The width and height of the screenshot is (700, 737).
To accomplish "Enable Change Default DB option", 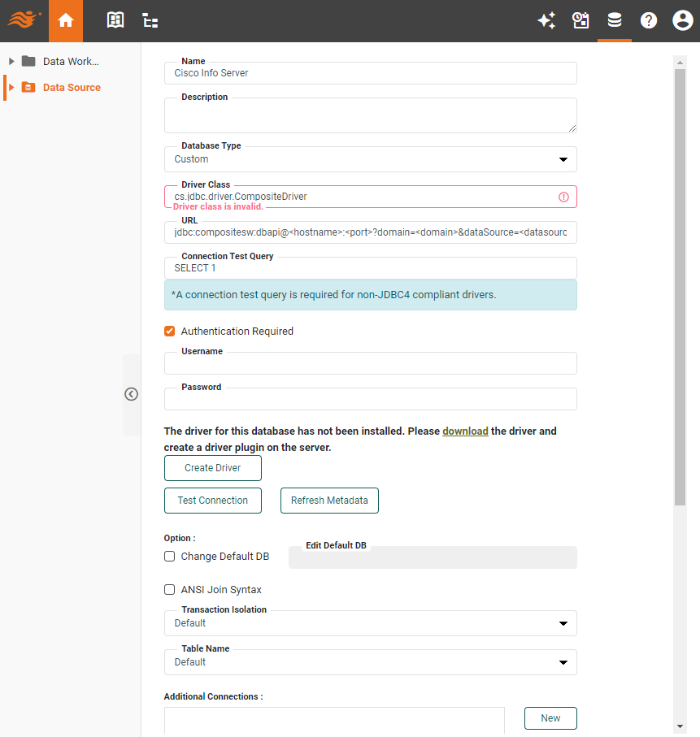I will point(169,556).
